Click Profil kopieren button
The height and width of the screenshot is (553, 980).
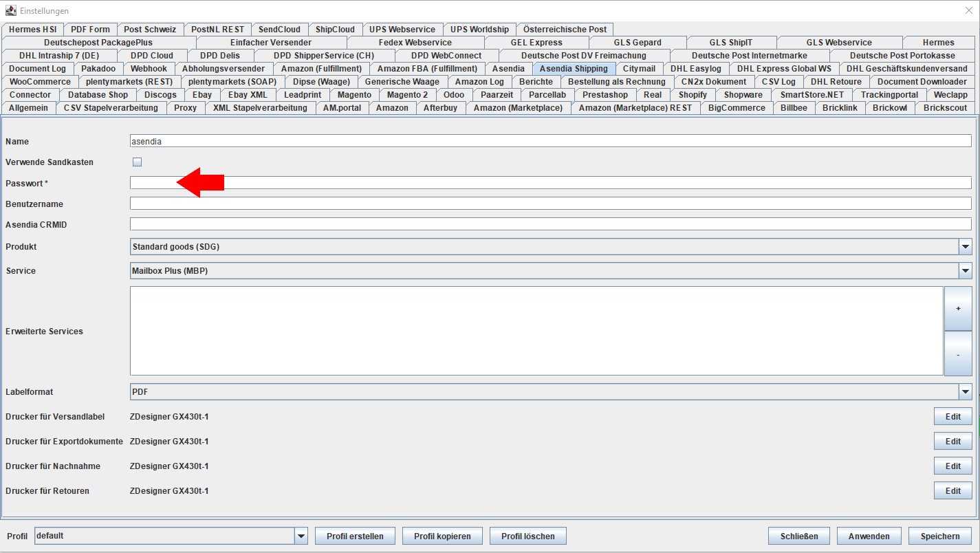[442, 536]
